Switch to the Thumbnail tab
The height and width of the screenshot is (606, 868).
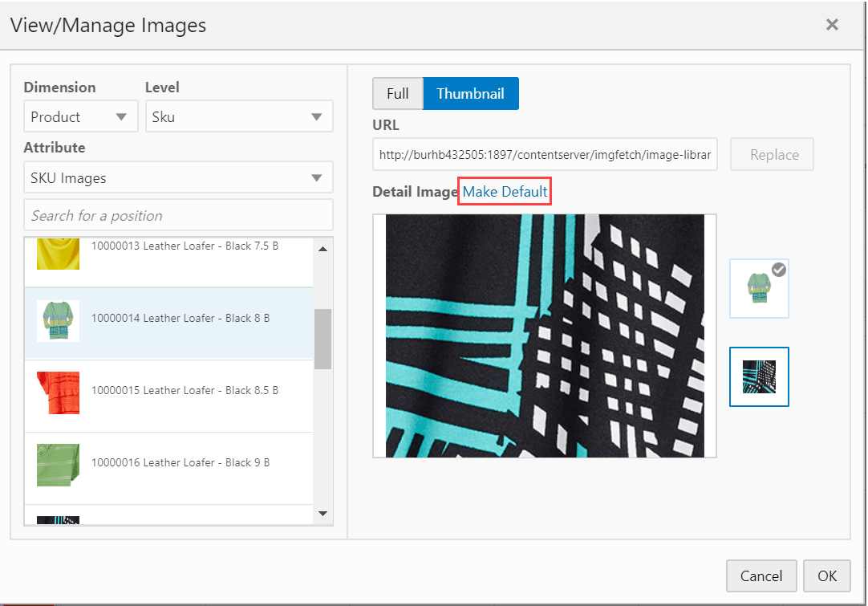click(471, 93)
